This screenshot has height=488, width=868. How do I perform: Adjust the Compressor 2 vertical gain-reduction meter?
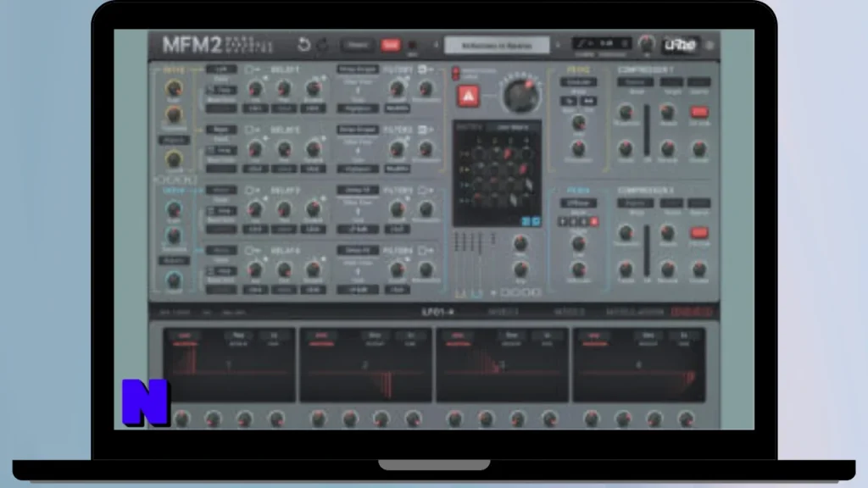tap(646, 251)
